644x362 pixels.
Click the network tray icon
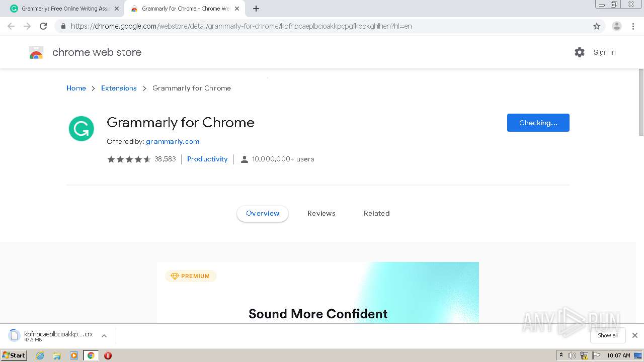(584, 355)
